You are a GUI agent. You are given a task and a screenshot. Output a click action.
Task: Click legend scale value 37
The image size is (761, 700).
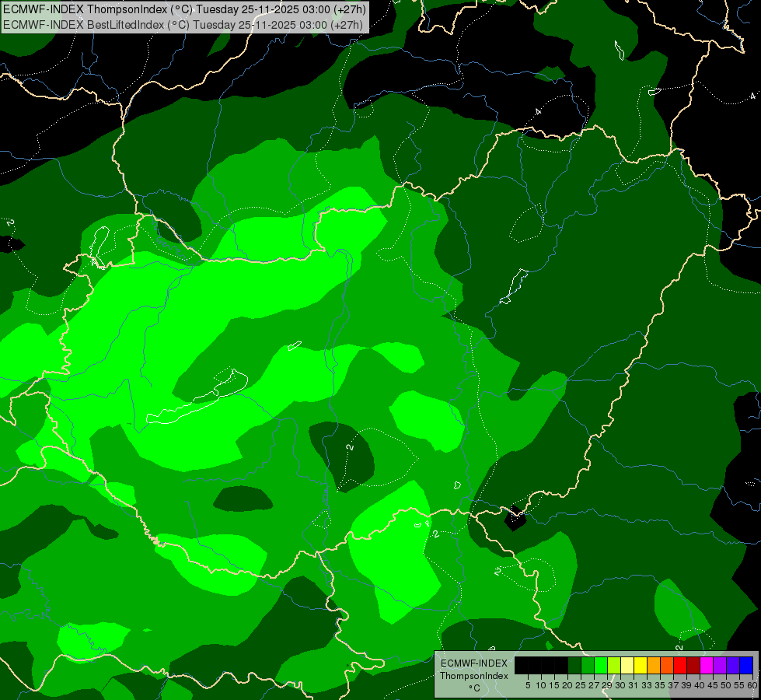coord(673,685)
